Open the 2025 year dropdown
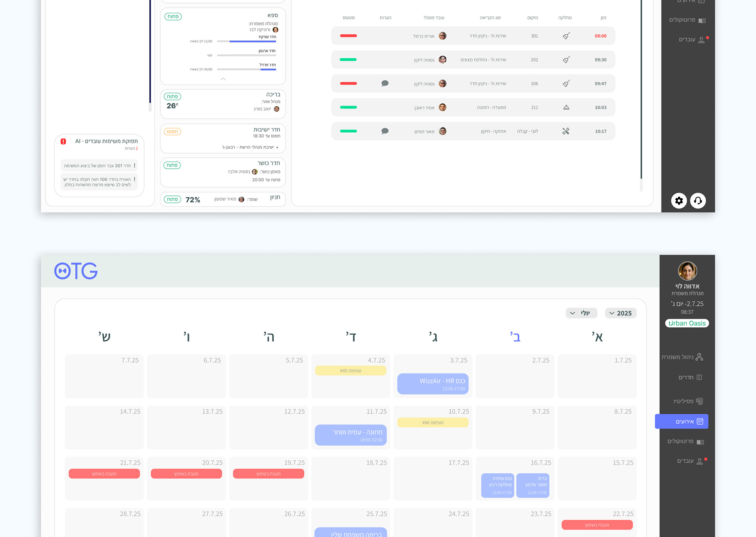This screenshot has width=756, height=537. (621, 313)
